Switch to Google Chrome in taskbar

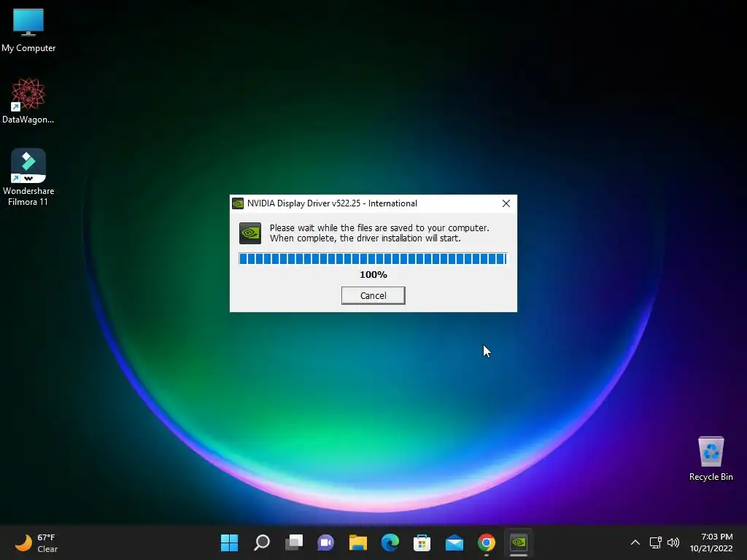(x=487, y=542)
